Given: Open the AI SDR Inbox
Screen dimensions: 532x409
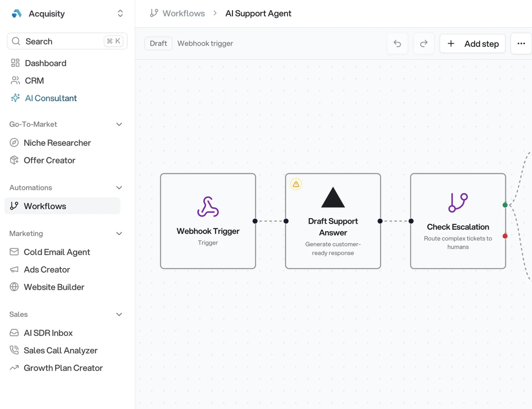Looking at the screenshot, I should pyautogui.click(x=48, y=333).
